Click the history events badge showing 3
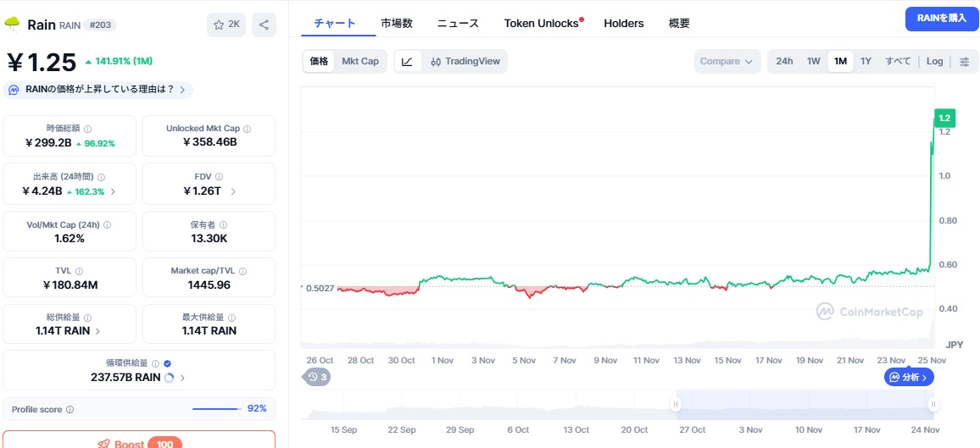This screenshot has height=448, width=980. [317, 377]
